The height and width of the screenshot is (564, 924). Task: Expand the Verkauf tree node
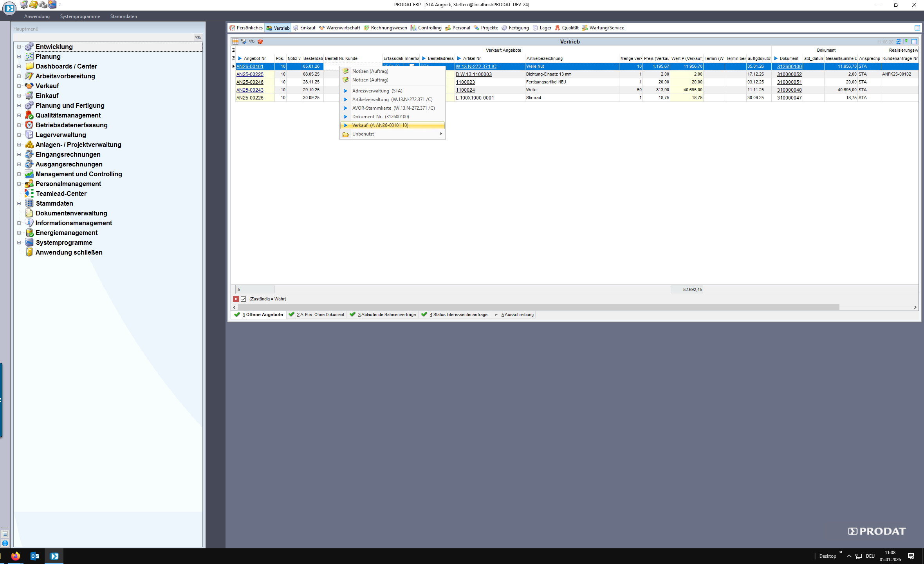pyautogui.click(x=19, y=86)
